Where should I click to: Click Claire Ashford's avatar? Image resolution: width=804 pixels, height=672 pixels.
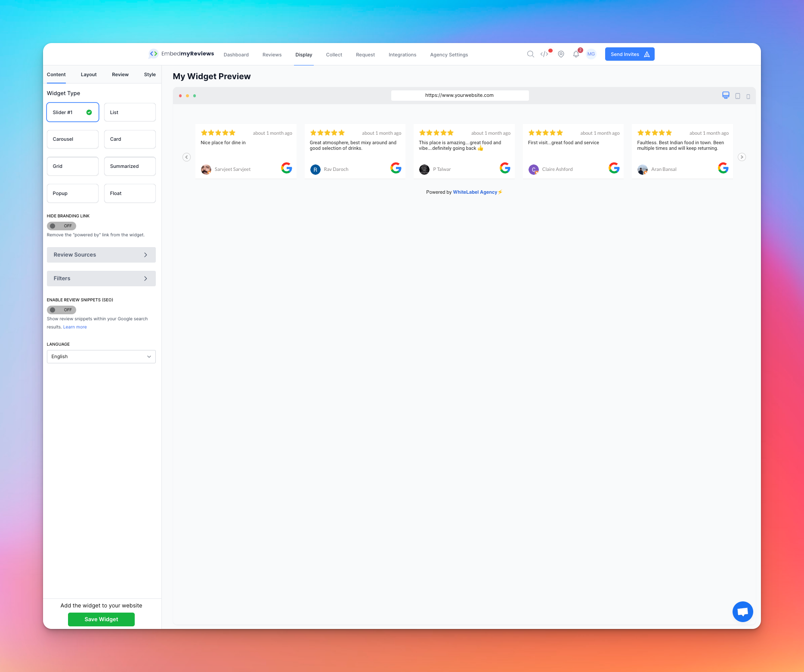[534, 170]
